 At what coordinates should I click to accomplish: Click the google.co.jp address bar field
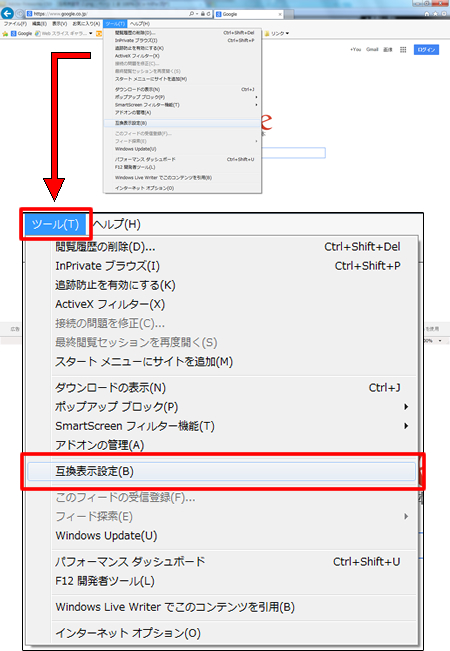(108, 14)
